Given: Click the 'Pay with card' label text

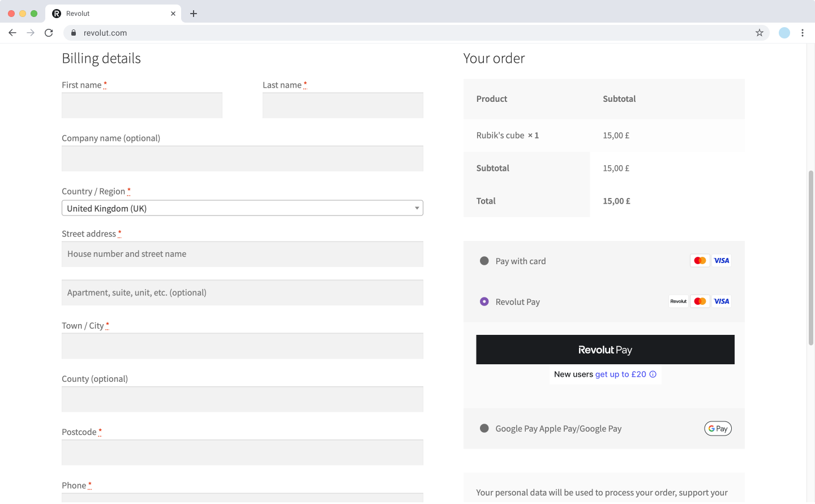Looking at the screenshot, I should point(521,261).
